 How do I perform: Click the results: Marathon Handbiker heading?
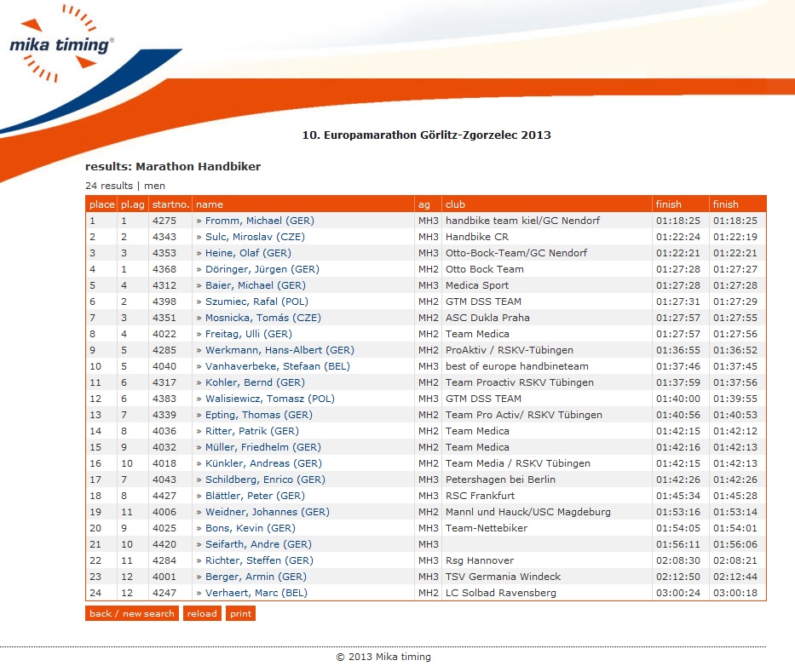pos(173,167)
